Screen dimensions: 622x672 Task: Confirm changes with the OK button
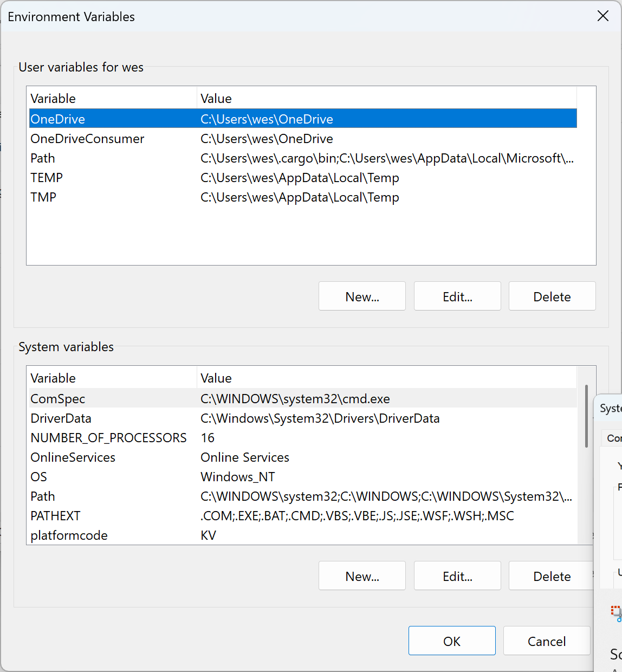(452, 641)
